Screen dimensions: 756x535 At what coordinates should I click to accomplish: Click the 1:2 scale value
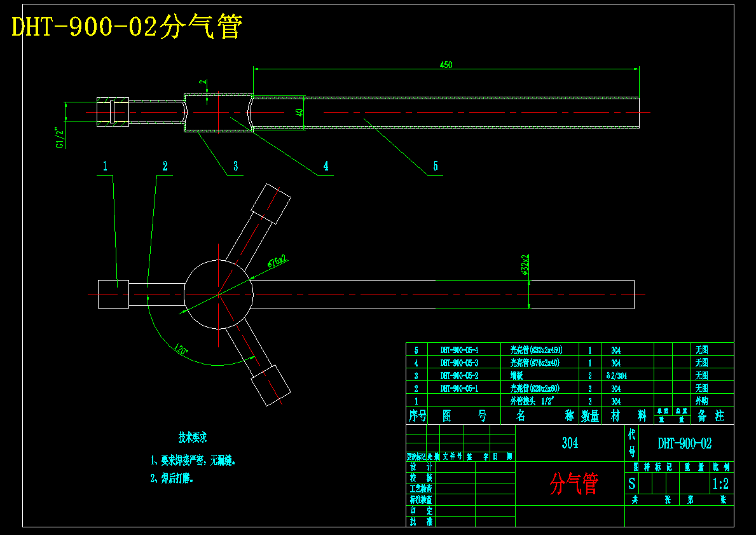coord(721,484)
